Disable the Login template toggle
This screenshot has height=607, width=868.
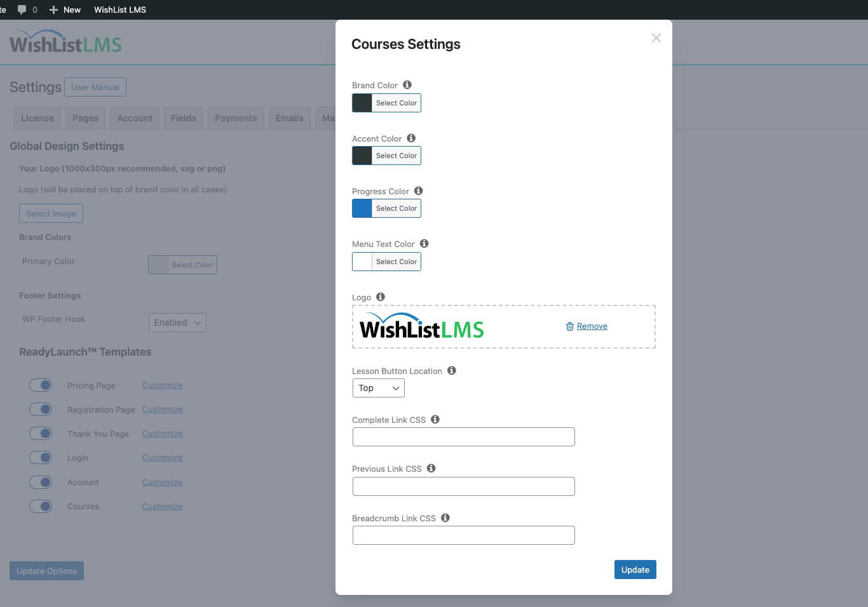click(x=41, y=458)
